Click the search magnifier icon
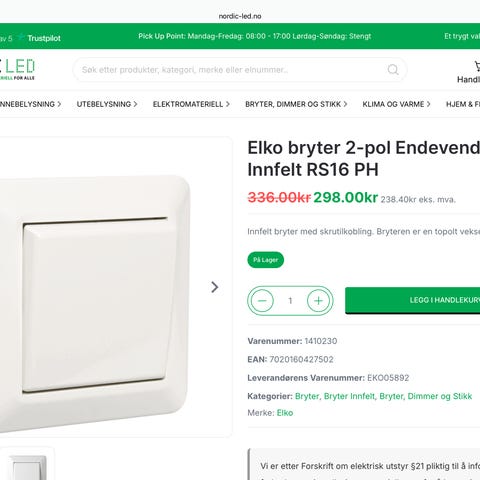Image resolution: width=480 pixels, height=480 pixels. 393,69
